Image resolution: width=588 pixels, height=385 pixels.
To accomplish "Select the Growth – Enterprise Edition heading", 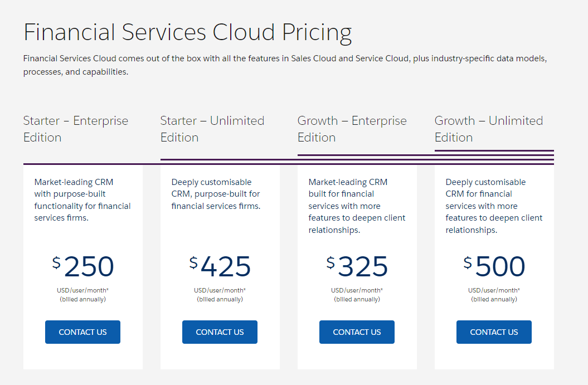I will click(x=352, y=129).
